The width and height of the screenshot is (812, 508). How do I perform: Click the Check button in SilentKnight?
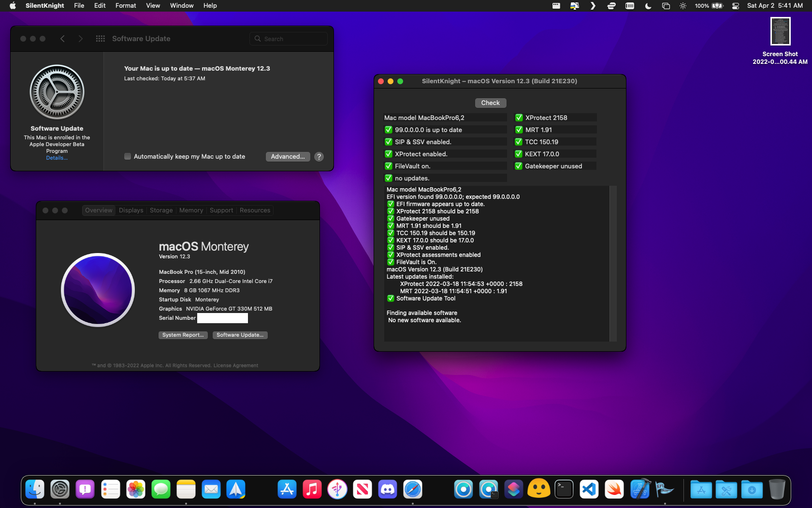pos(490,103)
